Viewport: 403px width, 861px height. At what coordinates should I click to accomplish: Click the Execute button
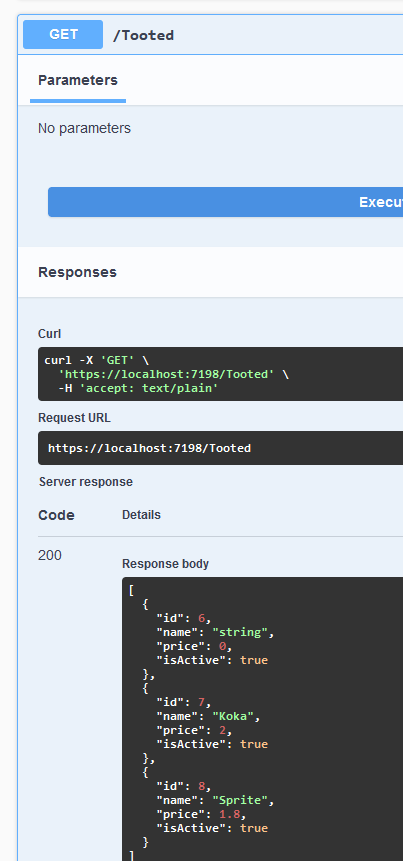[226, 202]
